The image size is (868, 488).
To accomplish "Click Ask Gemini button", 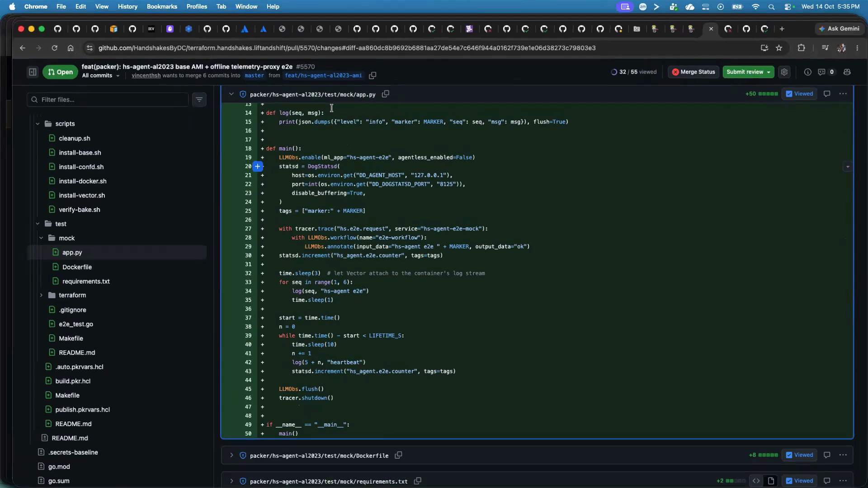I will 839,28.
